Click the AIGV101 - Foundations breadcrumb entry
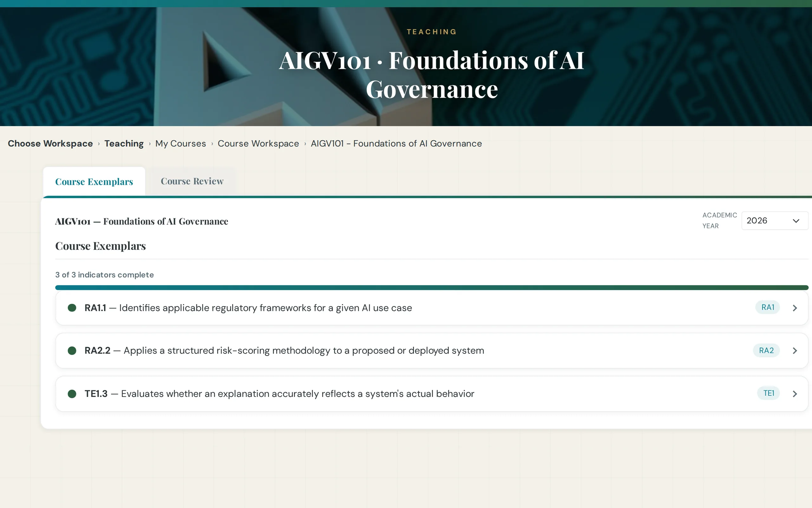 point(396,144)
